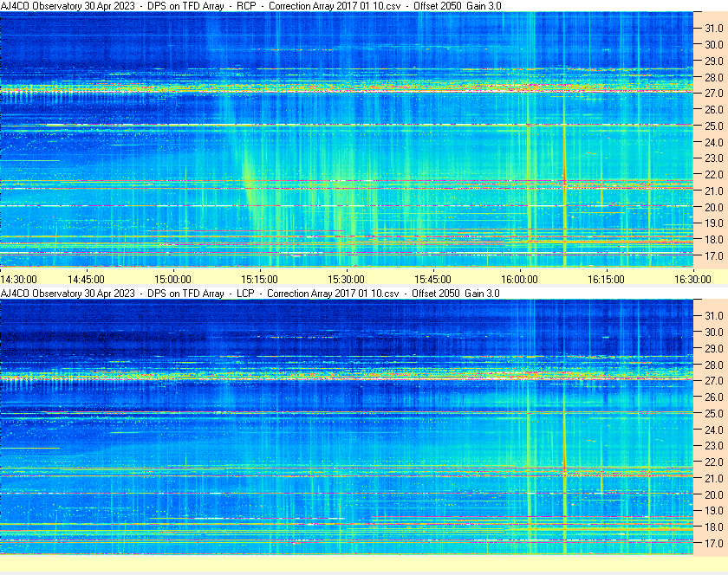The width and height of the screenshot is (728, 575).
Task: Pick the 29.0 frequency label on LCP chart
Action: (x=714, y=348)
